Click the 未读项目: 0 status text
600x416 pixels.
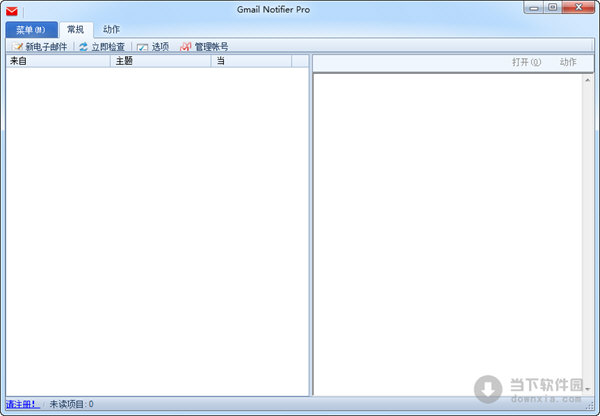click(72, 404)
